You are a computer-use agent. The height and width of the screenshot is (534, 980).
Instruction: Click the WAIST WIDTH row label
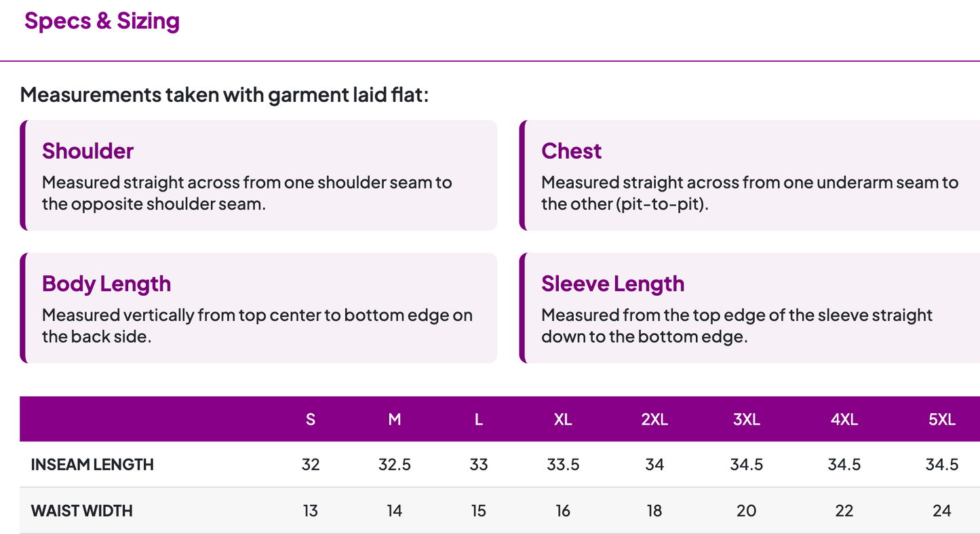click(82, 511)
